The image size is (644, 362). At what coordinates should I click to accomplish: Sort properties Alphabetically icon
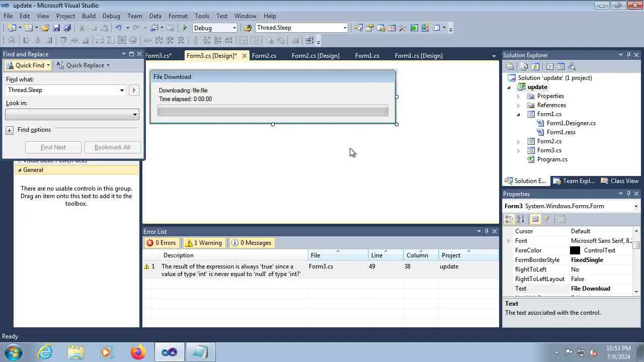click(521, 219)
